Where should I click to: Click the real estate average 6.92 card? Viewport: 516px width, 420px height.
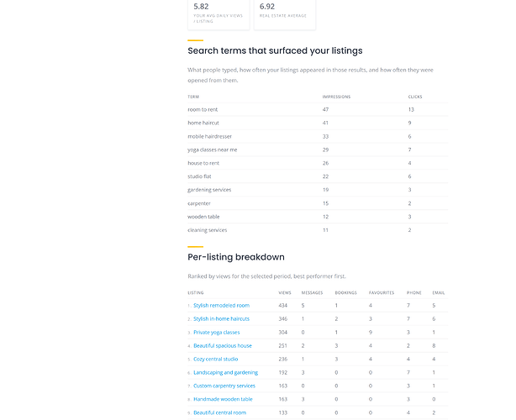[x=285, y=14]
